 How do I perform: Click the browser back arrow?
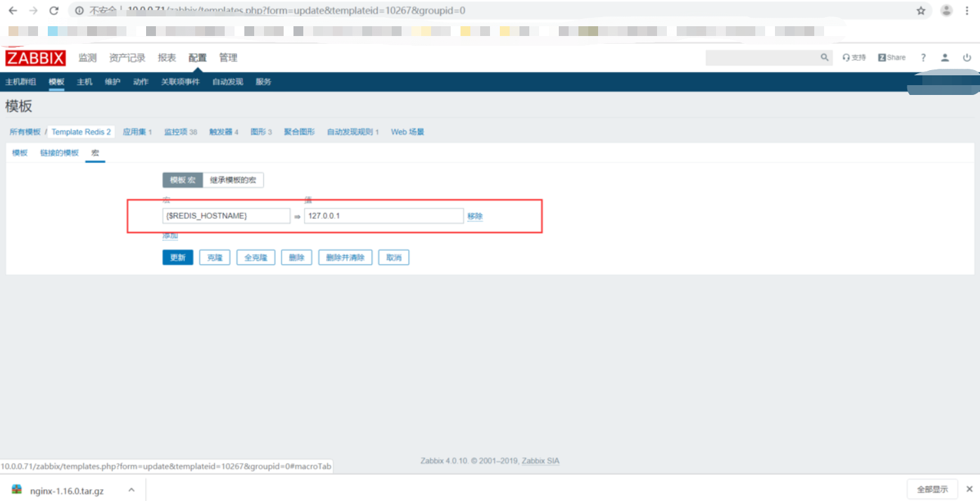[x=12, y=11]
